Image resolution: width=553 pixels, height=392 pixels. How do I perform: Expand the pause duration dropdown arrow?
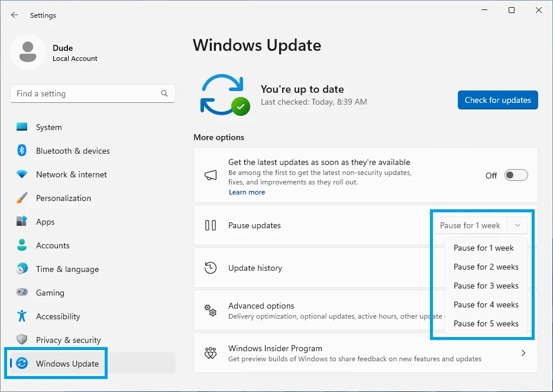[518, 225]
